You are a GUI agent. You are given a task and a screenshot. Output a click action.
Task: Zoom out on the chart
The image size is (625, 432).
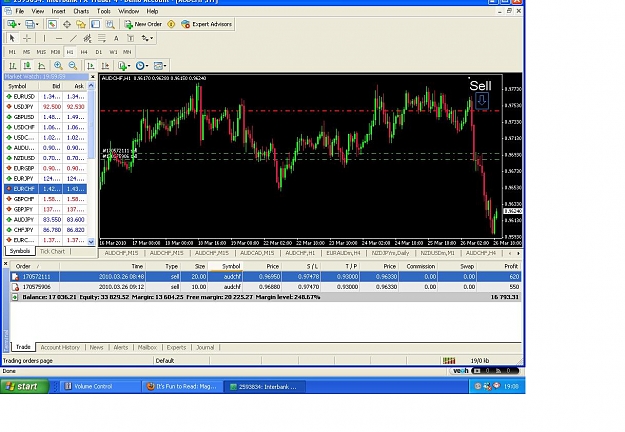click(x=73, y=66)
